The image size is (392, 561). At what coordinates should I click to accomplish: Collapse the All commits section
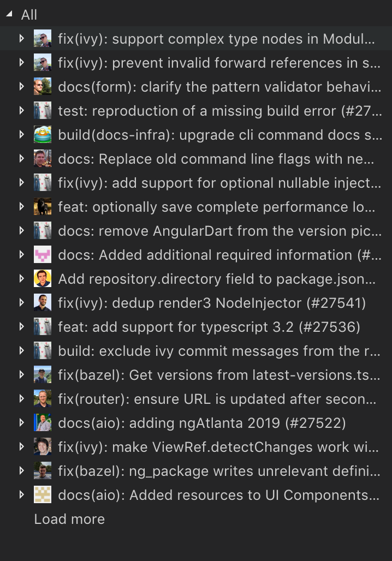(8, 14)
